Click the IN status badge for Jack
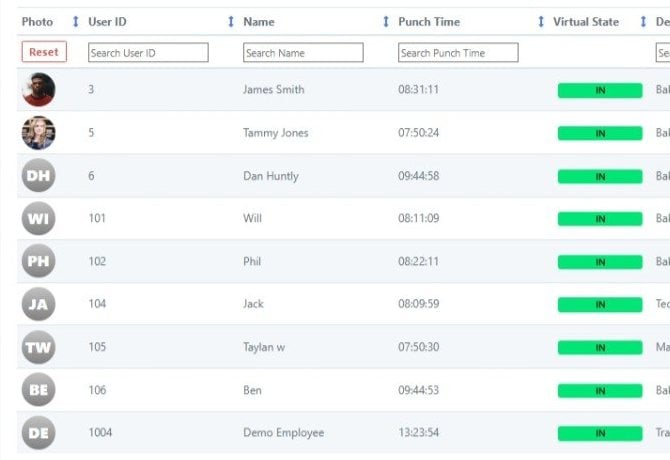Viewport: 670px width, 460px height. pyautogui.click(x=600, y=305)
